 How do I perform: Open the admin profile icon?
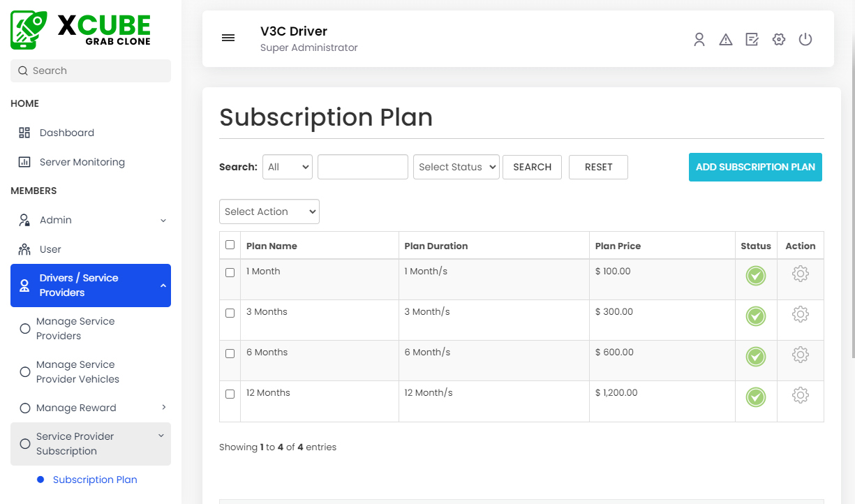(x=699, y=40)
